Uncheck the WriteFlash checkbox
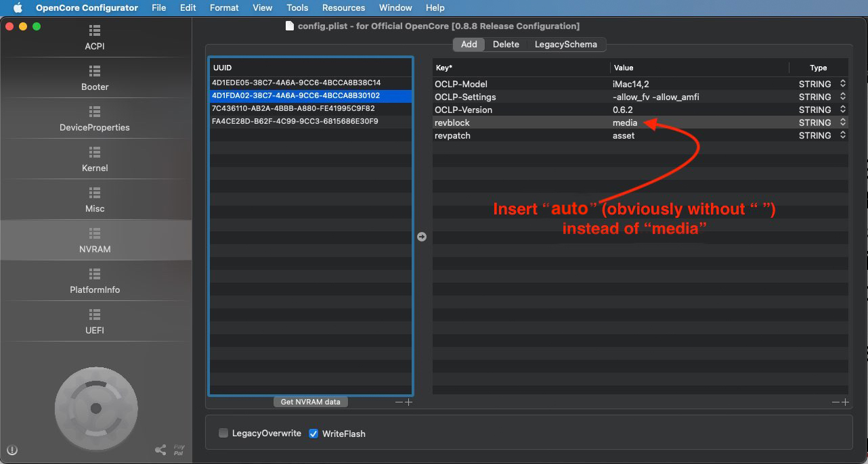Image resolution: width=868 pixels, height=464 pixels. tap(313, 434)
